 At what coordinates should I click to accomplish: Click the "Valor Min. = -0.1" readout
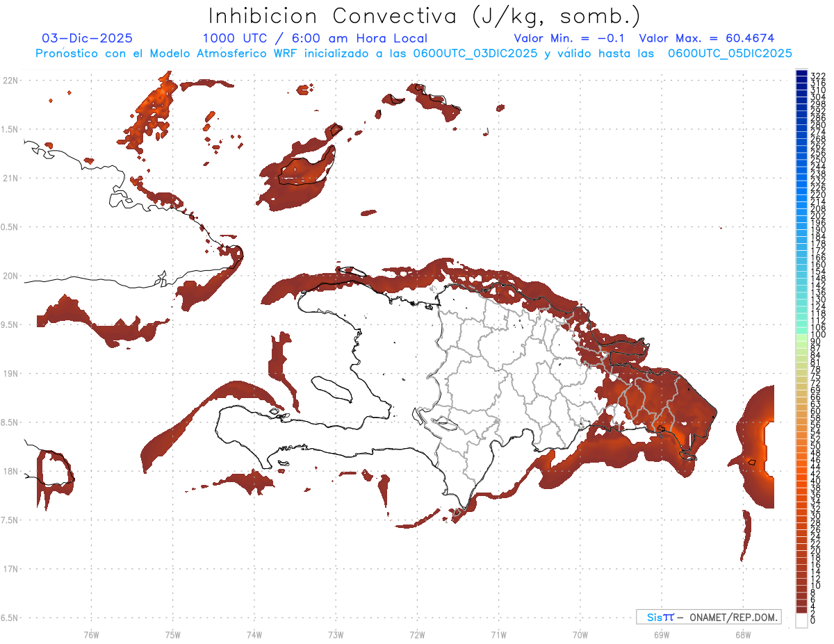click(569, 38)
